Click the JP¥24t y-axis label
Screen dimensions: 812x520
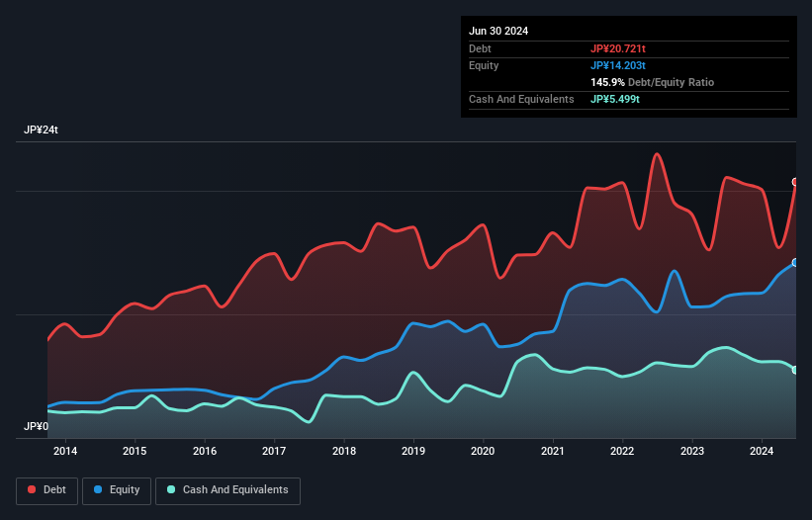(x=41, y=130)
